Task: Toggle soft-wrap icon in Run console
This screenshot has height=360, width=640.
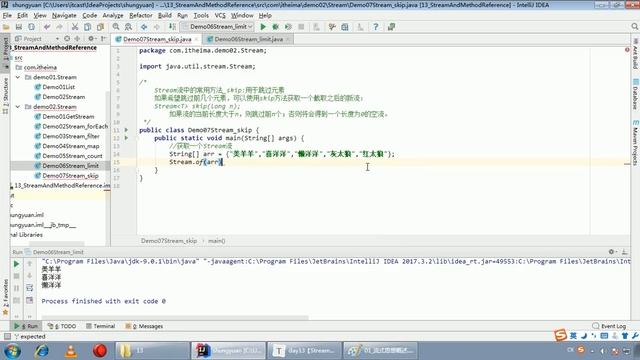Action: coord(29,288)
